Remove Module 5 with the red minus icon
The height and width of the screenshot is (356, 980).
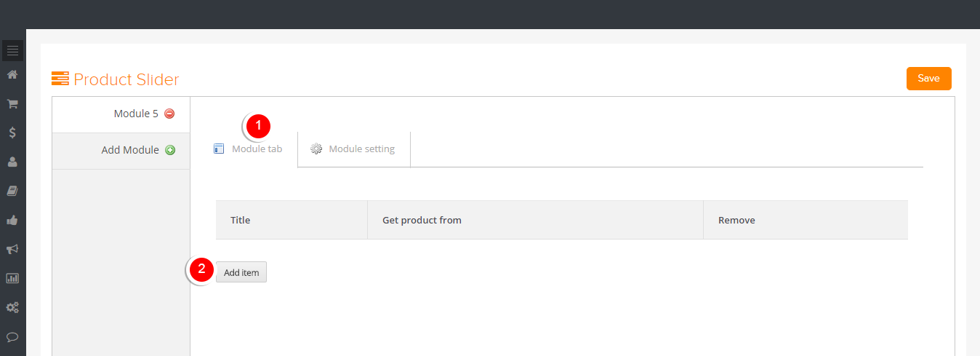pos(169,114)
